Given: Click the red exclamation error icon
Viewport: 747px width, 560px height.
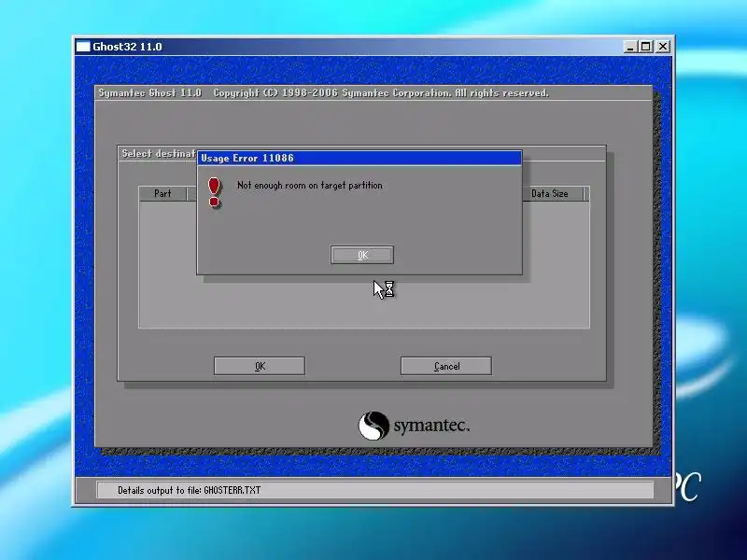Looking at the screenshot, I should 215,192.
